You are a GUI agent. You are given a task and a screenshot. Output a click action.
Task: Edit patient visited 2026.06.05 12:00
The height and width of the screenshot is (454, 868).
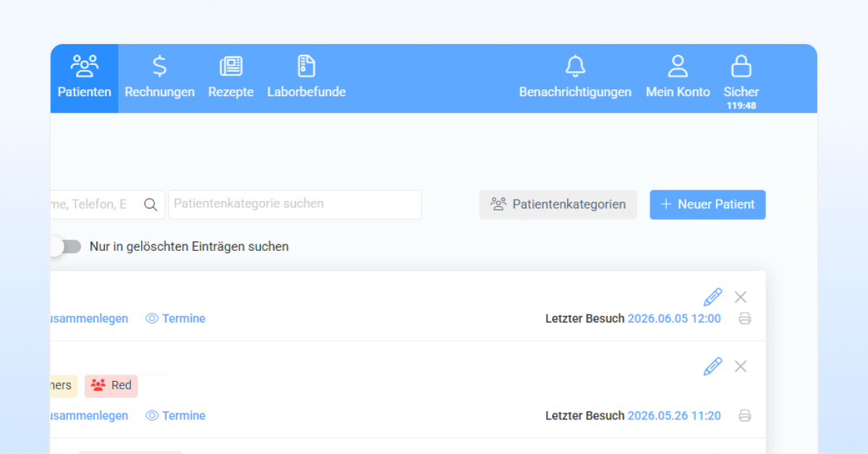coord(712,297)
